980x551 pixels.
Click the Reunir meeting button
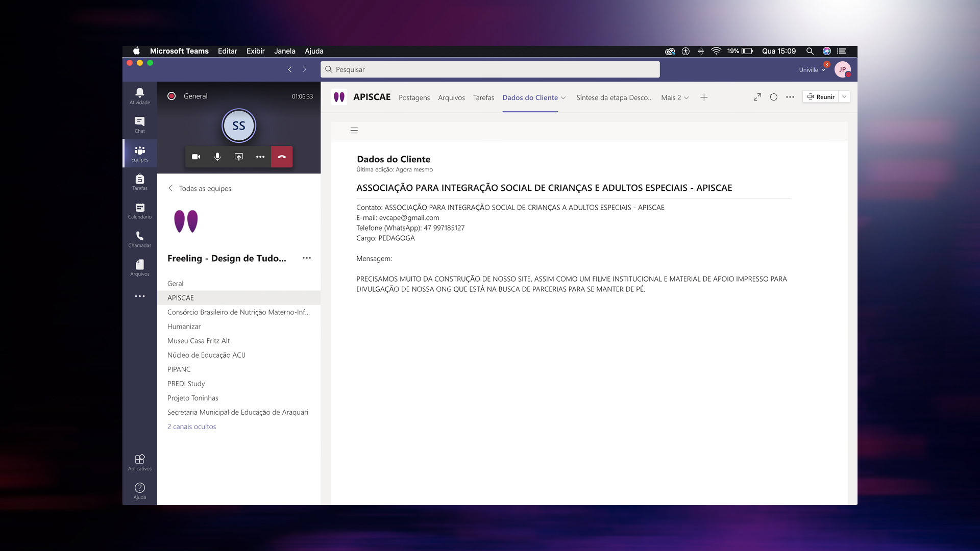click(x=821, y=97)
